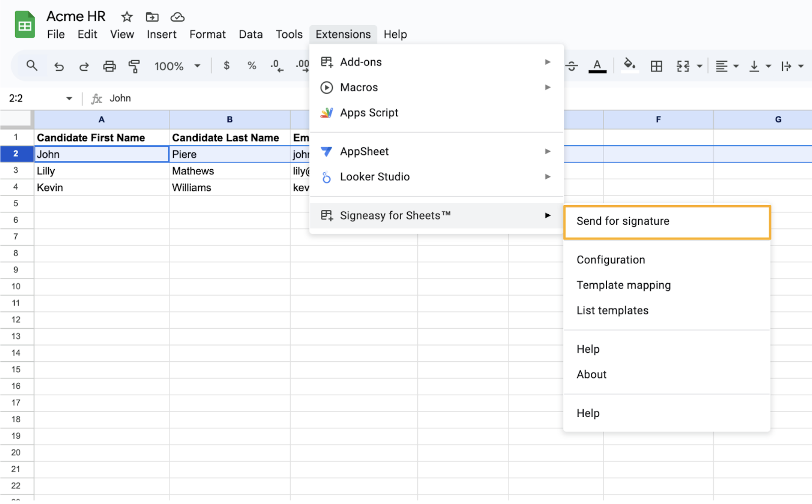
Task: Select the cell containing Piere
Action: 229,154
